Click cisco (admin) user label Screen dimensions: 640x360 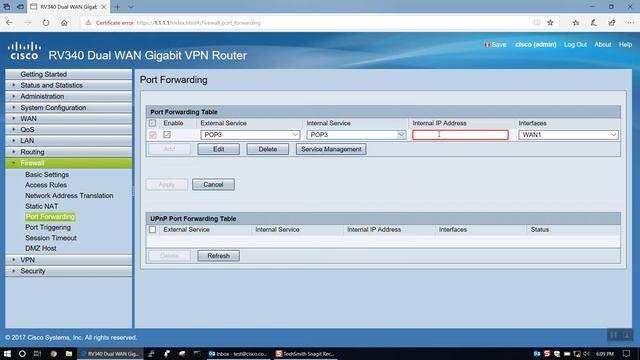pos(536,44)
